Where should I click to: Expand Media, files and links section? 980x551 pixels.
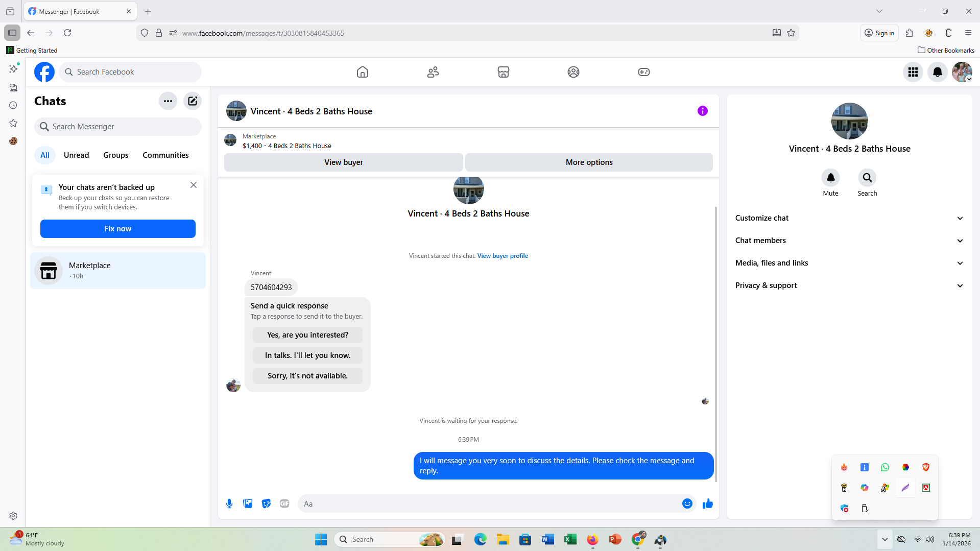[x=849, y=263]
